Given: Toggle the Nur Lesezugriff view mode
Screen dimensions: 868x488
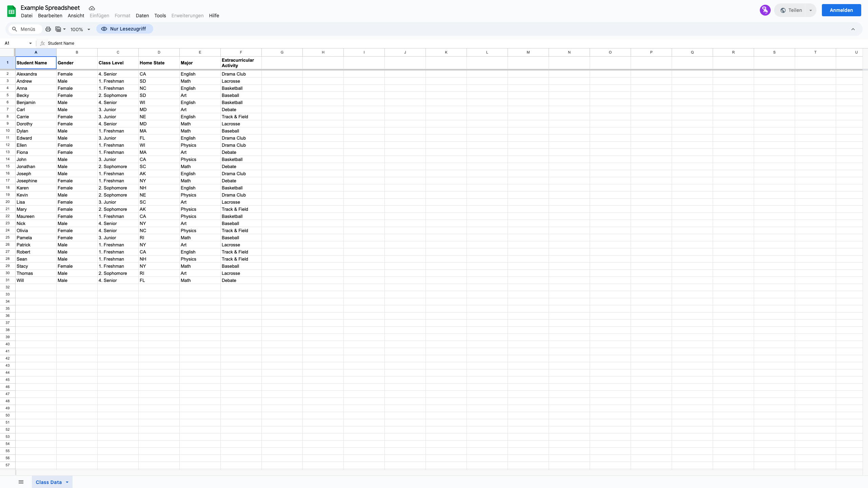Looking at the screenshot, I should (124, 29).
